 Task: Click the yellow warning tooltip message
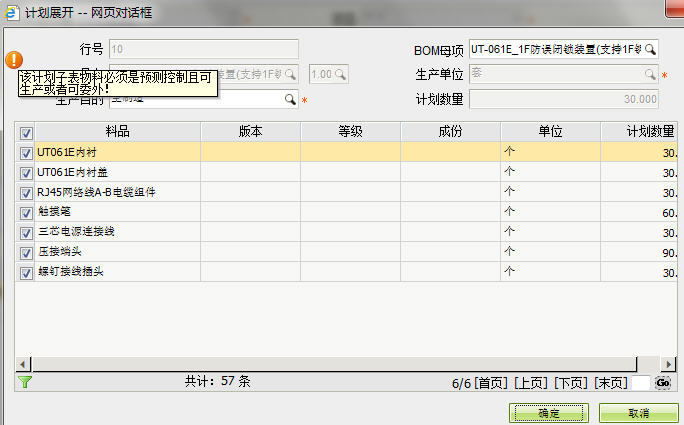pos(118,83)
